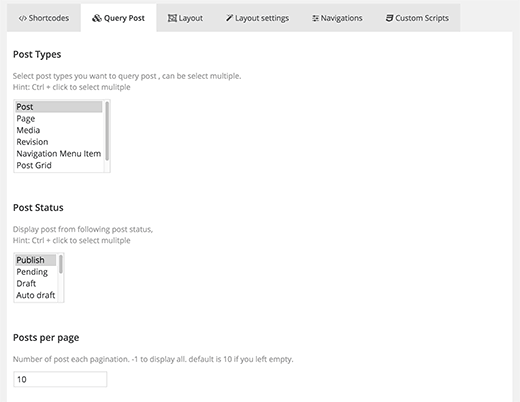Open the Shortcodes tab
The image size is (520, 402).
44,18
